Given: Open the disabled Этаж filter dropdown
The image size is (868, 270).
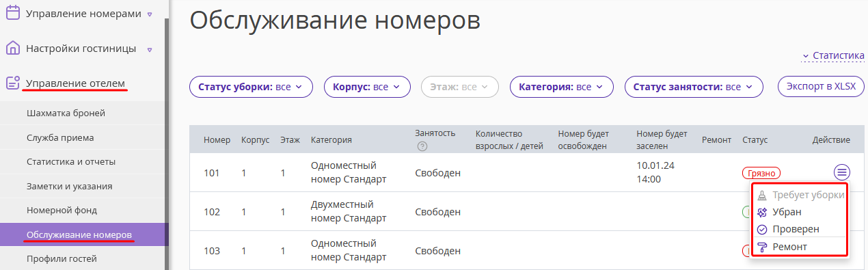Looking at the screenshot, I should (x=460, y=87).
